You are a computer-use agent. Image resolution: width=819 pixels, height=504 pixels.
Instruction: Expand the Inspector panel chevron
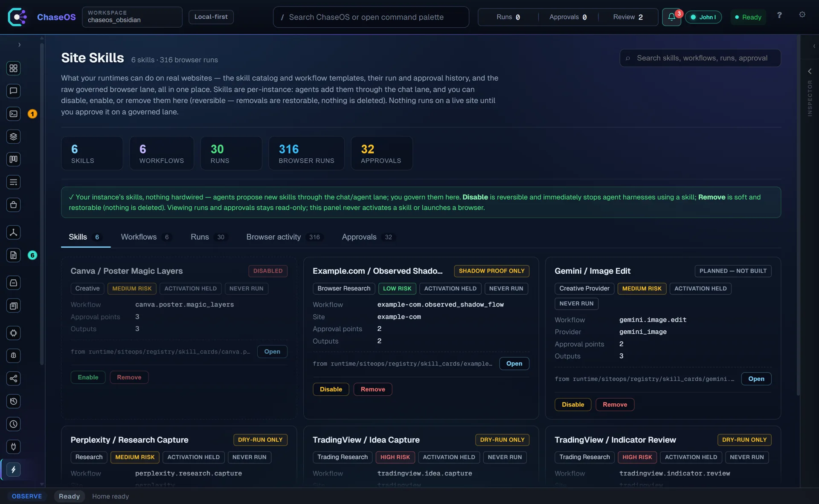[810, 71]
